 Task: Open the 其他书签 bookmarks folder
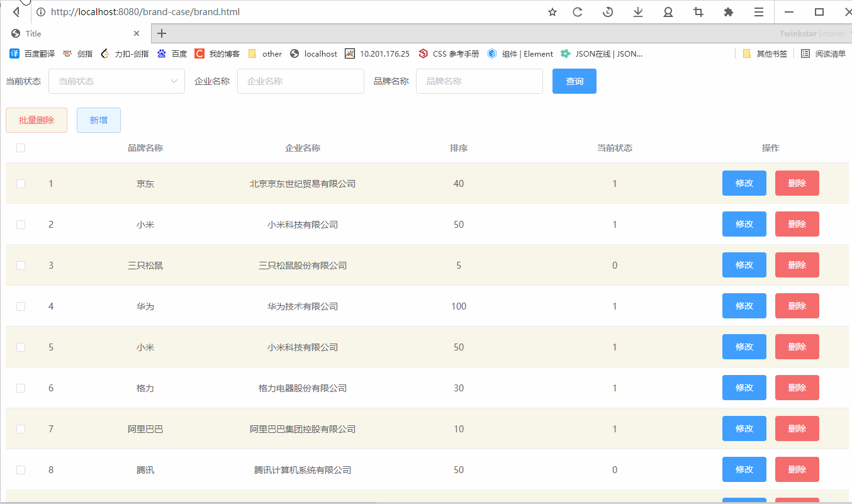click(765, 54)
